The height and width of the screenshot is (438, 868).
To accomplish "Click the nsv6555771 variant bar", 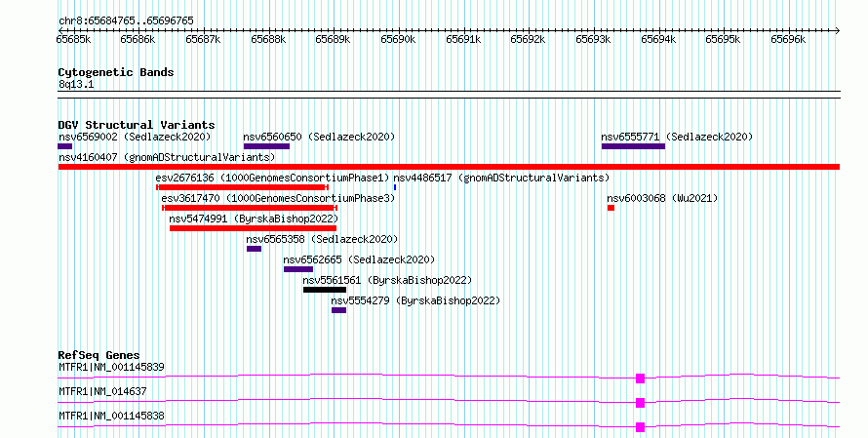I will (633, 146).
